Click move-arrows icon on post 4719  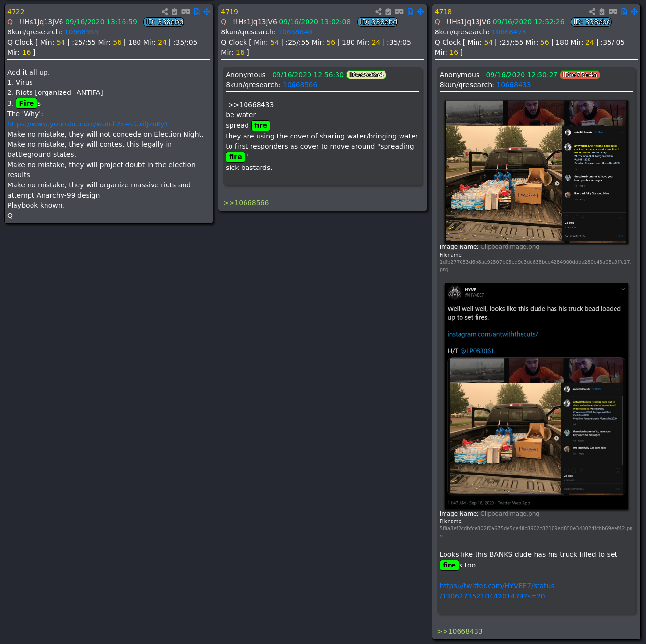pos(420,12)
